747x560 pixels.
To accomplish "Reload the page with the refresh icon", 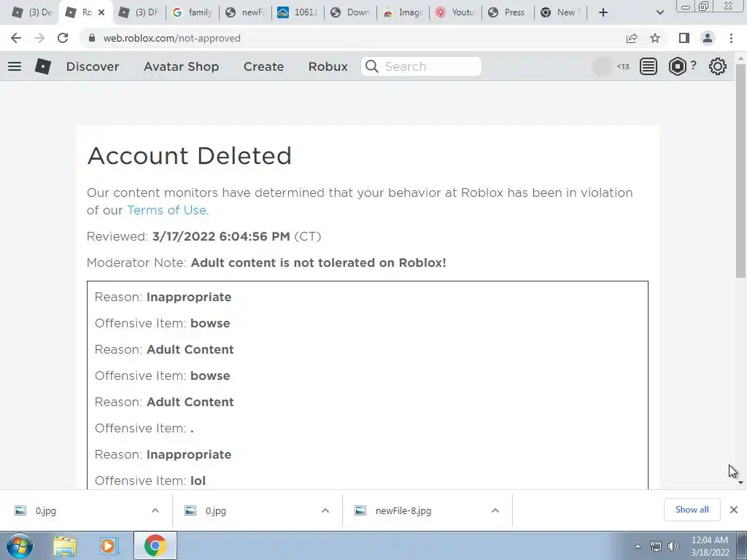I will tap(63, 38).
